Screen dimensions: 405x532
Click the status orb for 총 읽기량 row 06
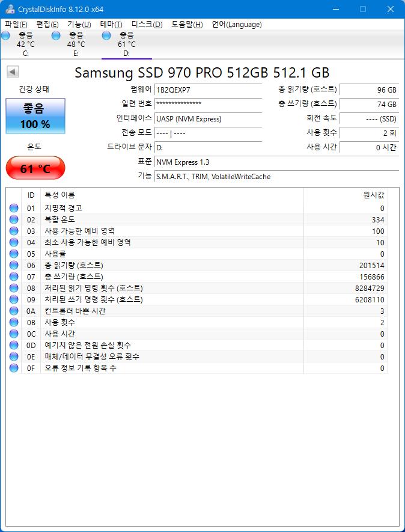point(14,265)
